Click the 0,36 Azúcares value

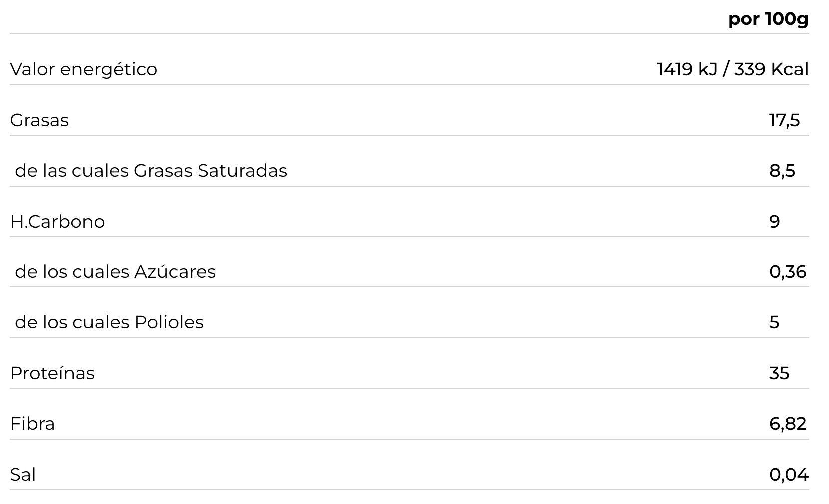tap(788, 272)
